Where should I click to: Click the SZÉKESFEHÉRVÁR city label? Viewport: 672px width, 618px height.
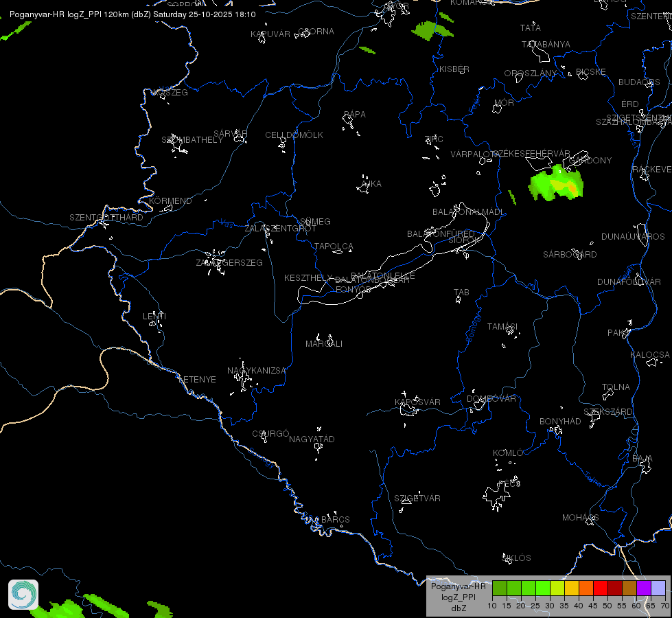tap(531, 154)
